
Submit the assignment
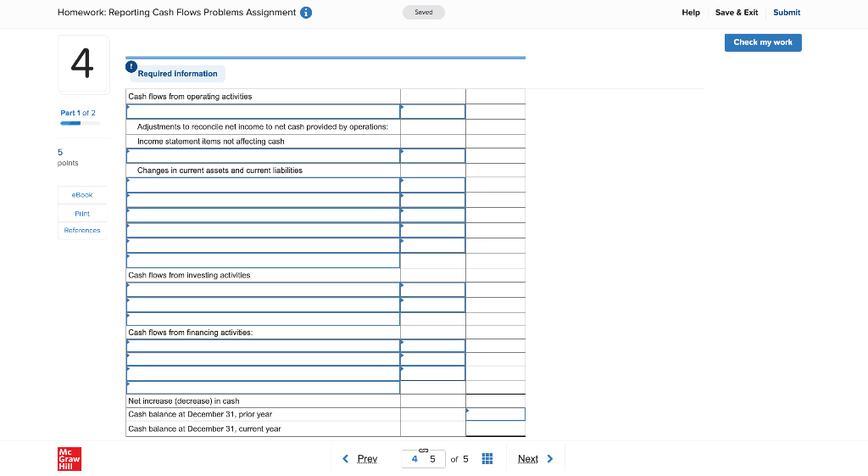point(787,12)
